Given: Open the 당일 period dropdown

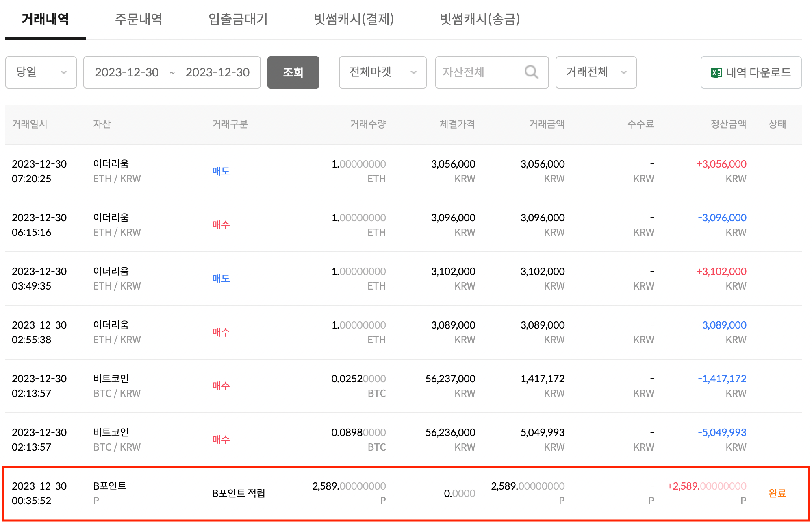Looking at the screenshot, I should click(x=41, y=72).
